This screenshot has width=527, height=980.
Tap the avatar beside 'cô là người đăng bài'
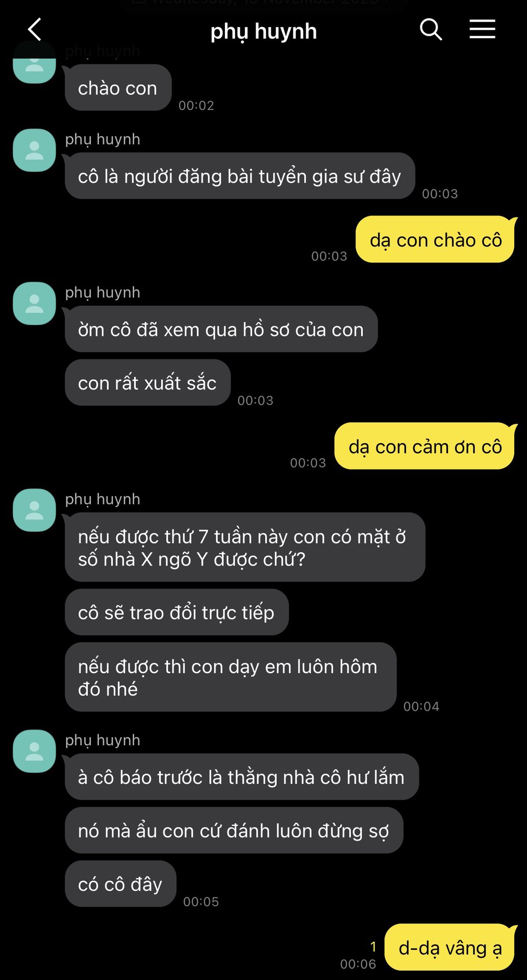34,150
